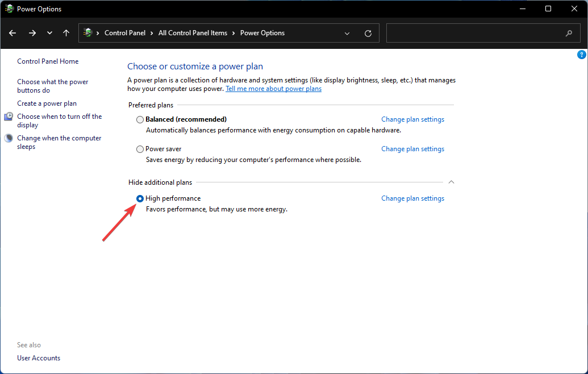Open help via the question mark icon

[x=581, y=54]
